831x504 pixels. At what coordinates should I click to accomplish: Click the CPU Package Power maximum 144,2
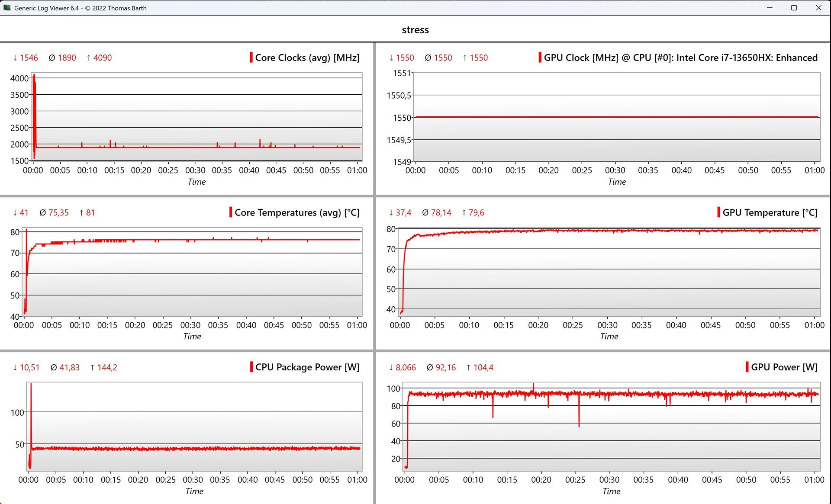(107, 367)
